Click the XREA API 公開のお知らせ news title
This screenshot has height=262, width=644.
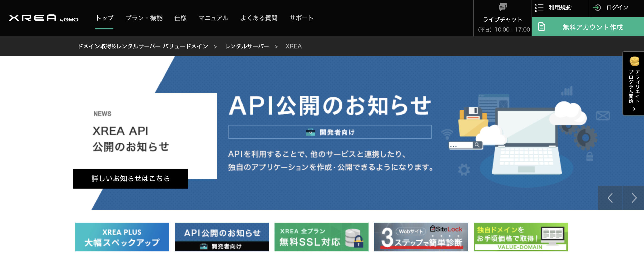tap(130, 139)
